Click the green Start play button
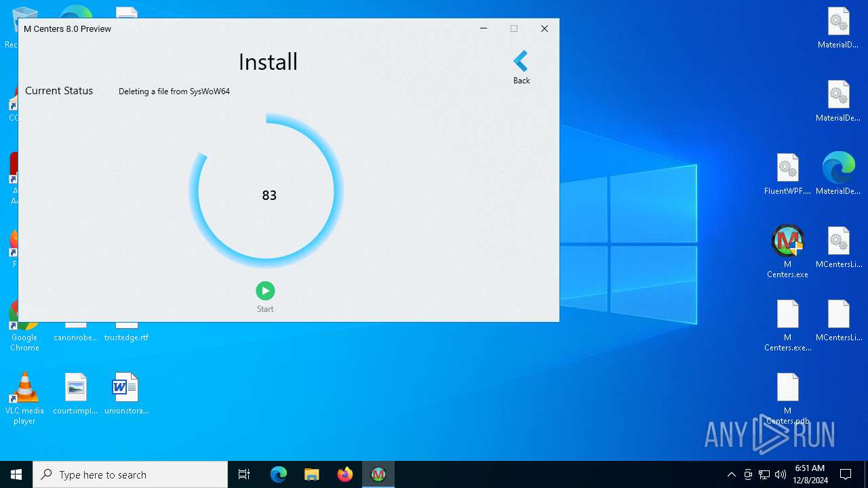 (x=265, y=291)
